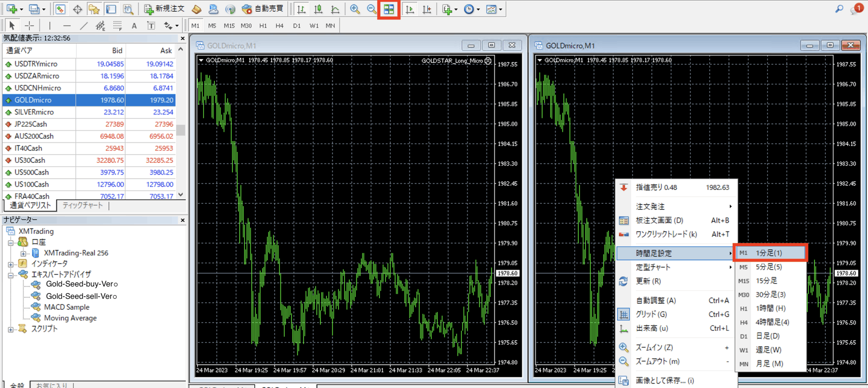
Task: Click the zoom in magnifier toolbar icon
Action: pos(355,9)
